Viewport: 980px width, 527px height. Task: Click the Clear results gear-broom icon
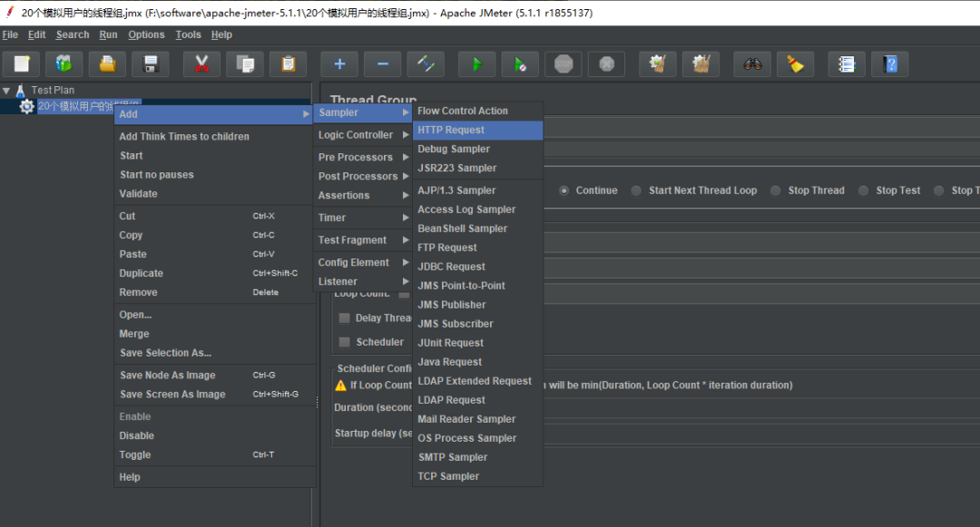pyautogui.click(x=658, y=63)
